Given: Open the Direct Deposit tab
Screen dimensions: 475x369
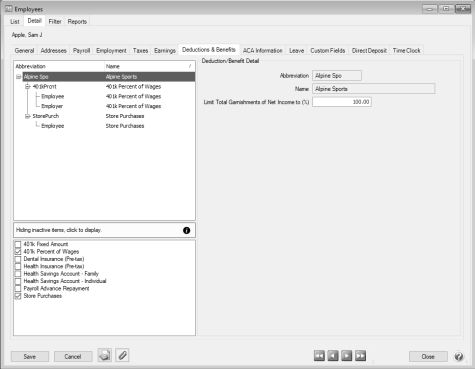Looking at the screenshot, I should tap(369, 51).
